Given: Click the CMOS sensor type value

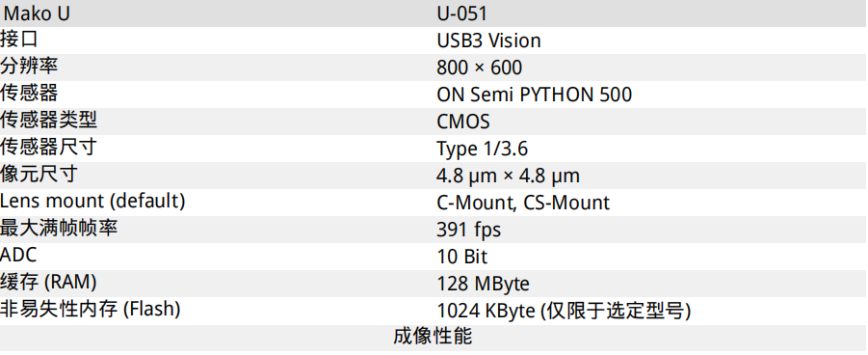Looking at the screenshot, I should [462, 122].
